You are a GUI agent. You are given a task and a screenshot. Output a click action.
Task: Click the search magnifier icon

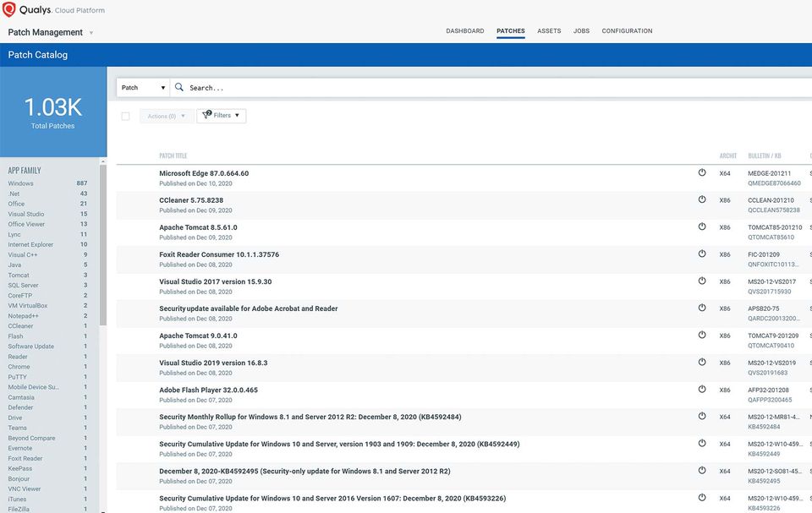[x=179, y=87]
